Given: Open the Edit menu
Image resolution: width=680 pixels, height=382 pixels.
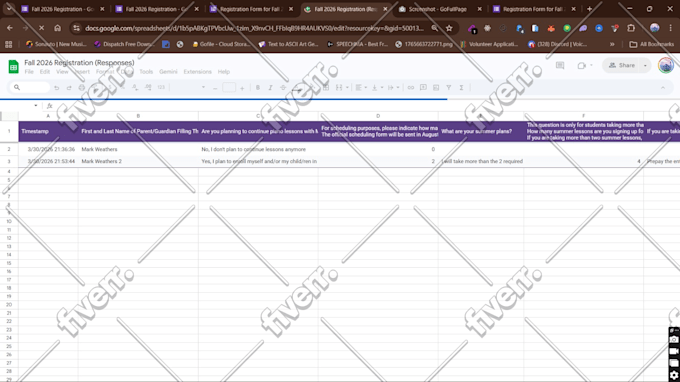Looking at the screenshot, I should pos(45,72).
